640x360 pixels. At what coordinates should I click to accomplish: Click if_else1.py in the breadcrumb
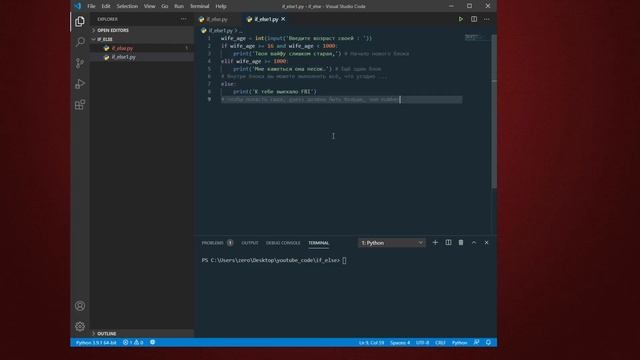coord(220,31)
